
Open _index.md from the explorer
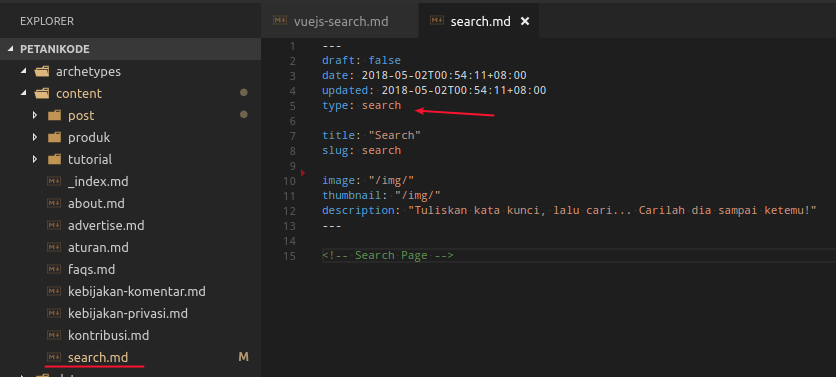(x=98, y=181)
